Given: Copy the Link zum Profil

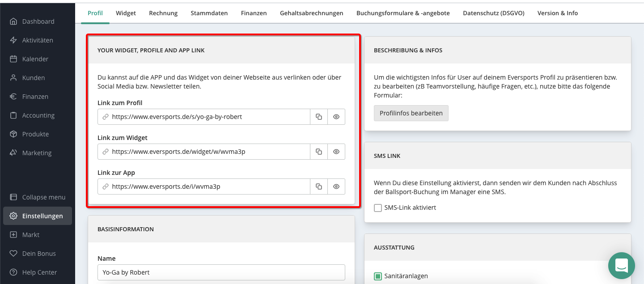Looking at the screenshot, I should tap(318, 116).
